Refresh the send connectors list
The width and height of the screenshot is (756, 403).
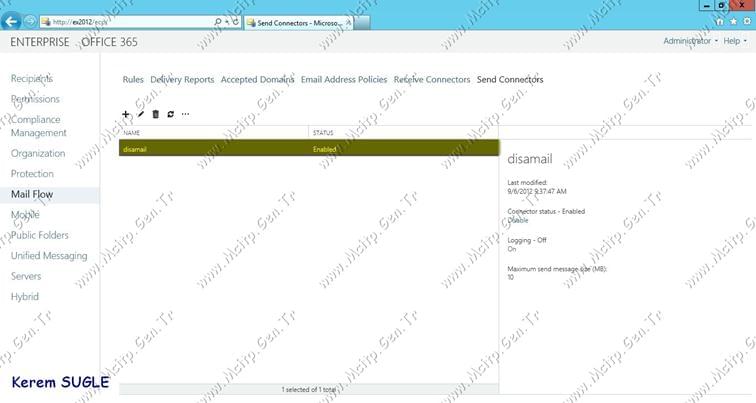coord(171,114)
